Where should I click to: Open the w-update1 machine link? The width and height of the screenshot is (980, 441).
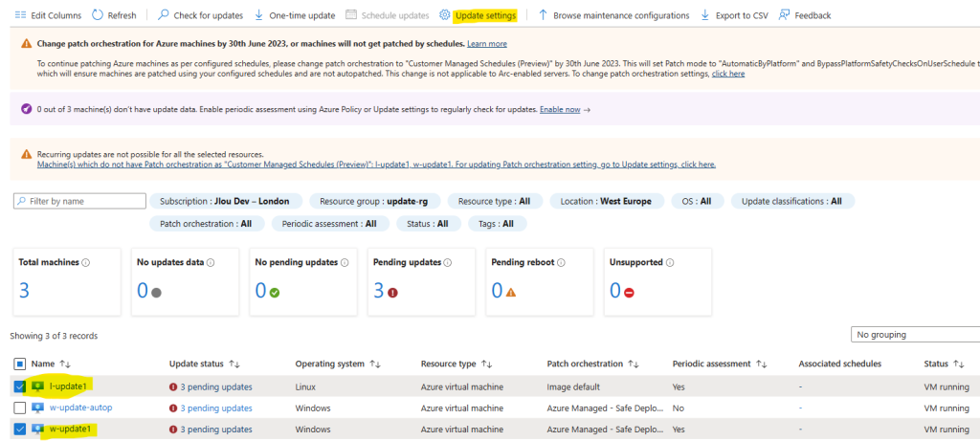[69, 430]
